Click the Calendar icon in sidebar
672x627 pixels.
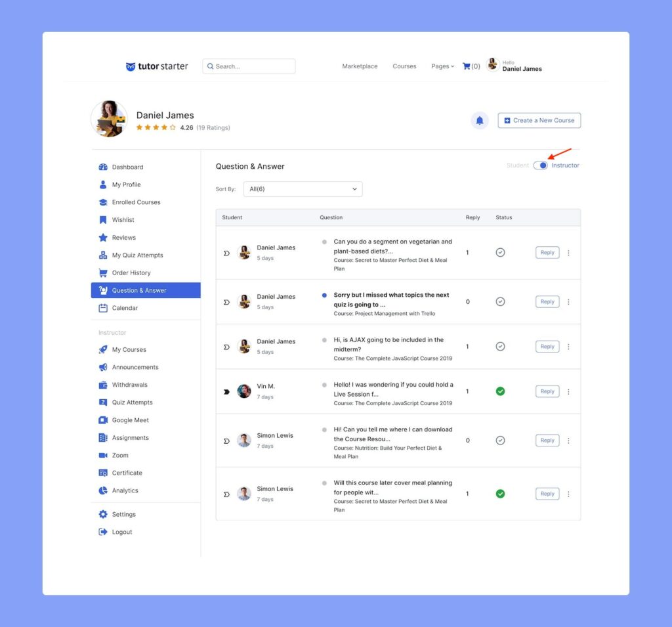tap(103, 308)
